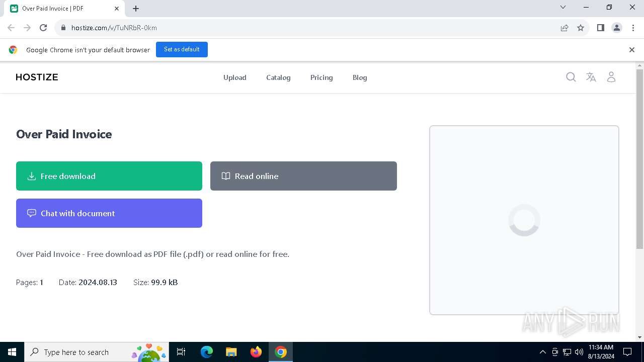This screenshot has width=644, height=362.
Task: Click the Hostize search magnifier icon
Action: click(571, 77)
